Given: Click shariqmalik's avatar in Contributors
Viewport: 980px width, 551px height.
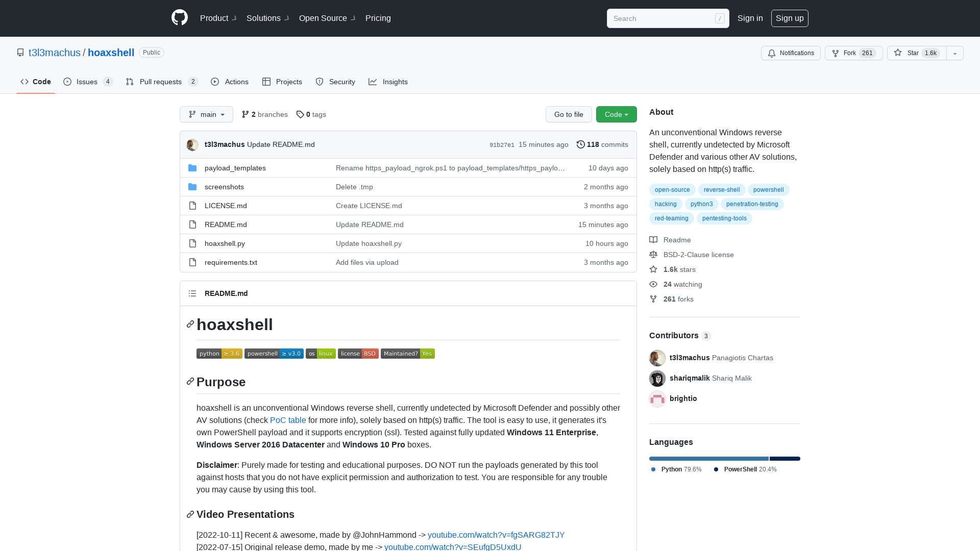Looking at the screenshot, I should (657, 378).
